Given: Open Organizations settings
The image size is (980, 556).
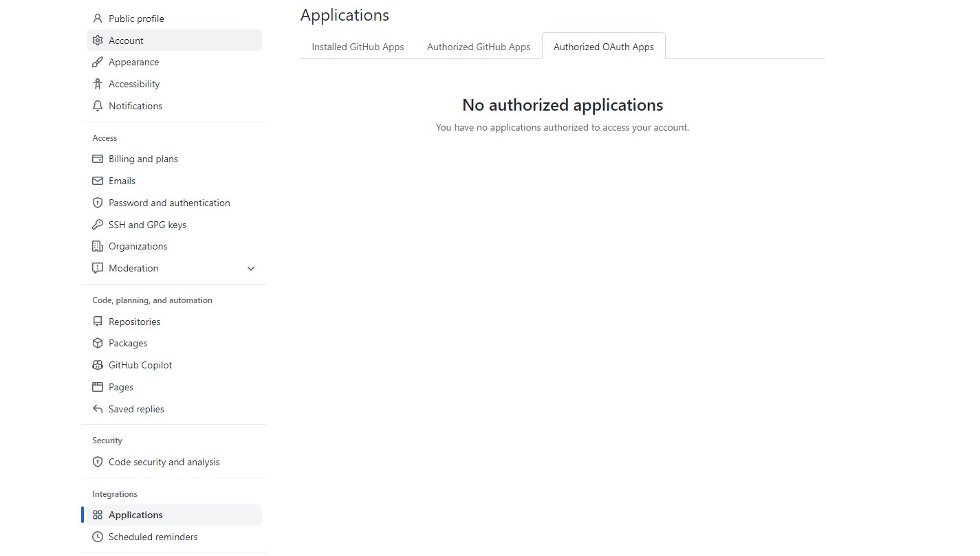Looking at the screenshot, I should tap(138, 245).
